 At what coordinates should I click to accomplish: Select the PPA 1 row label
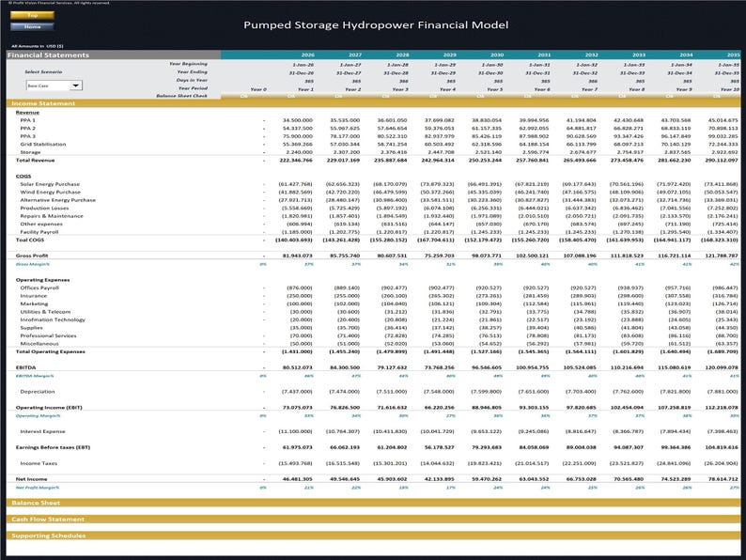pos(27,120)
